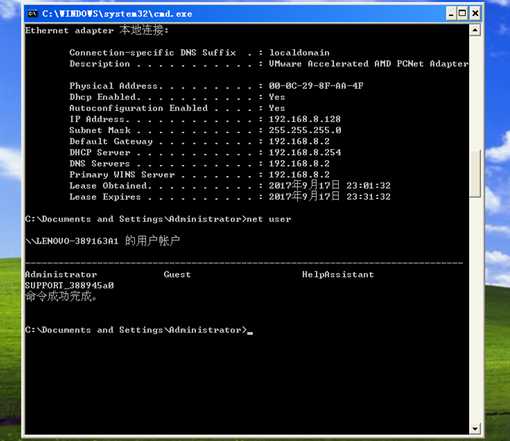Image resolution: width=510 pixels, height=441 pixels.
Task: Maximize the cmd.exe window
Action: 463,14
